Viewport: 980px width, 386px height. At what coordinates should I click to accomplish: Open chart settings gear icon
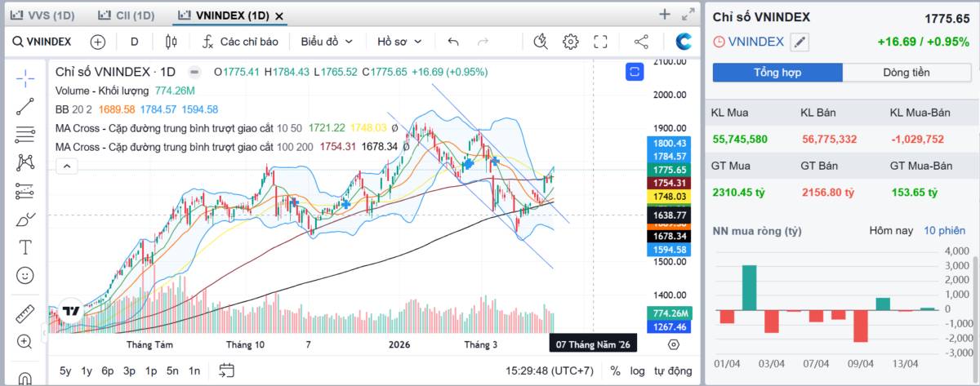570,42
